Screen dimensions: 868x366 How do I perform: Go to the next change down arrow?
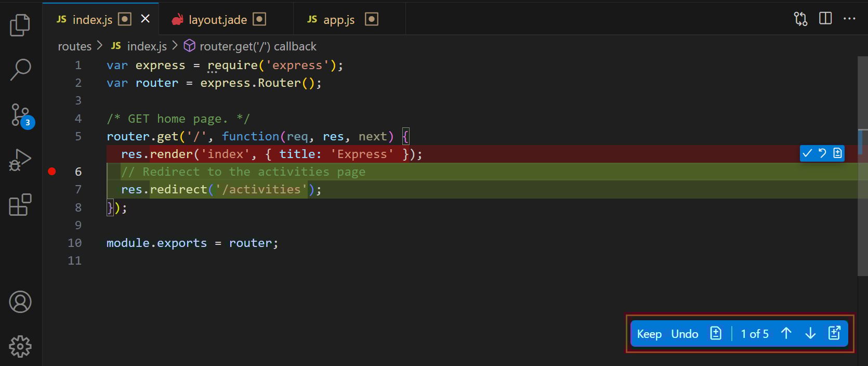click(x=810, y=334)
